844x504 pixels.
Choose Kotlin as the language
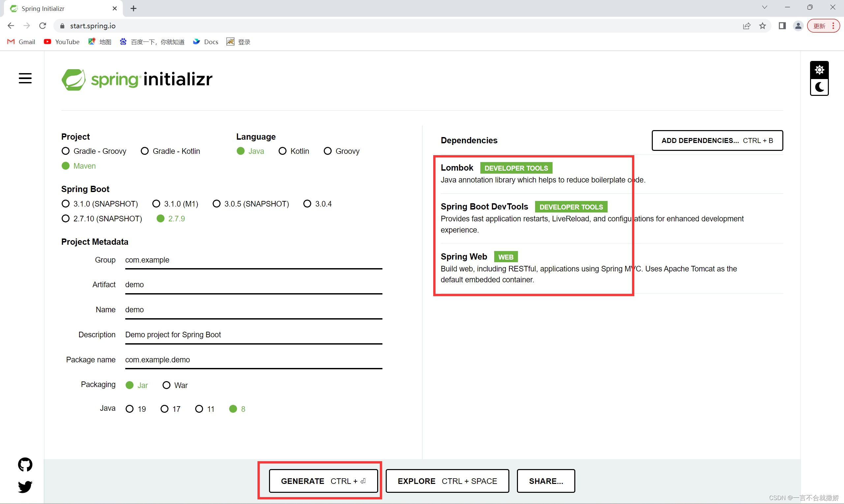point(283,151)
